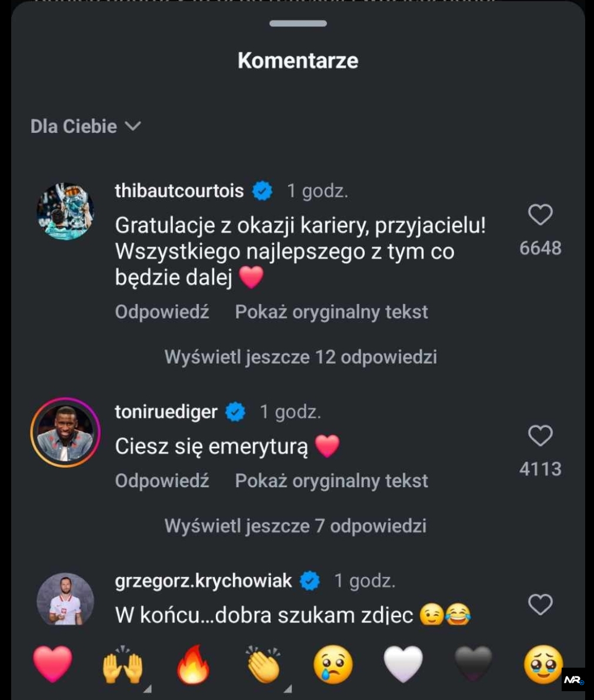Open toniruediger's profile picture

pyautogui.click(x=65, y=433)
